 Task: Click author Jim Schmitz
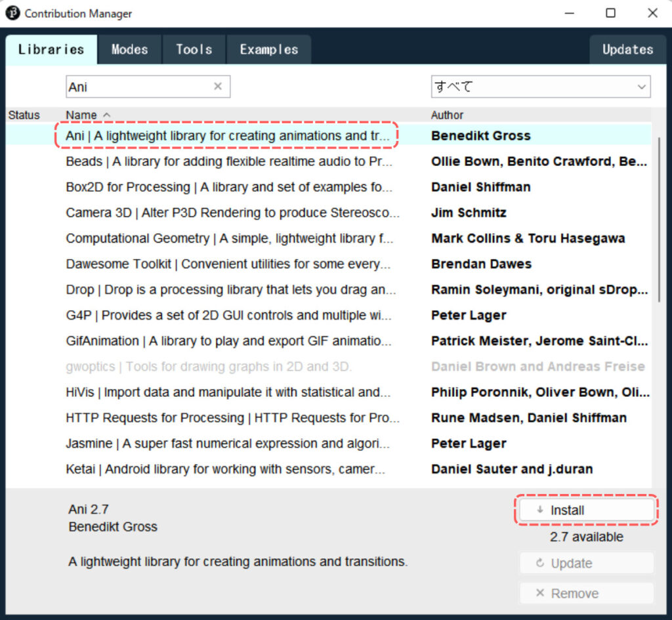pyautogui.click(x=469, y=213)
